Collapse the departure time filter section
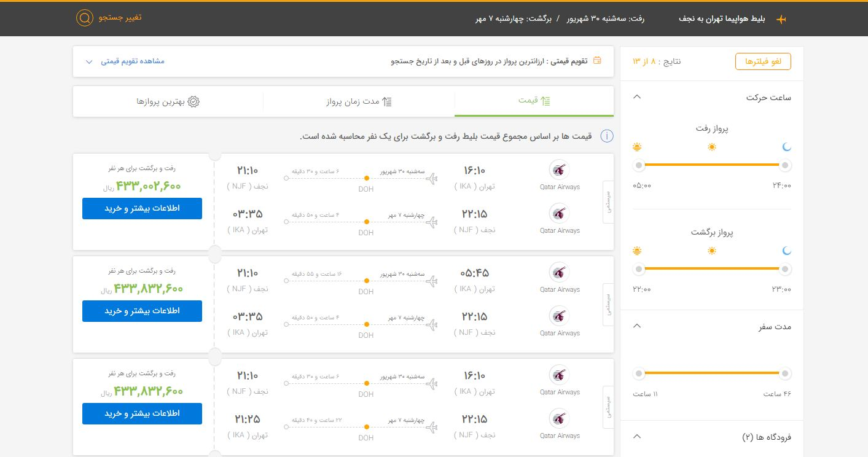Screen dimensions: 868x457 (637, 97)
